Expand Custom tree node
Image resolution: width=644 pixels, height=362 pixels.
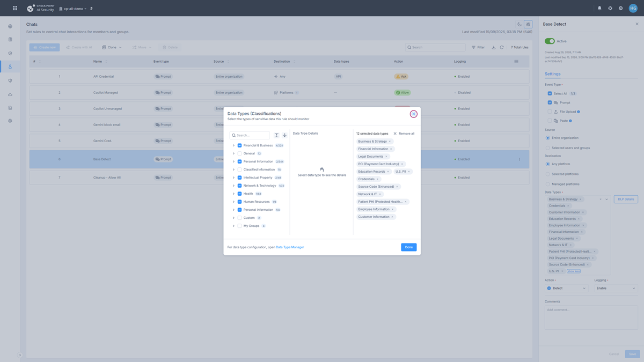point(233,218)
